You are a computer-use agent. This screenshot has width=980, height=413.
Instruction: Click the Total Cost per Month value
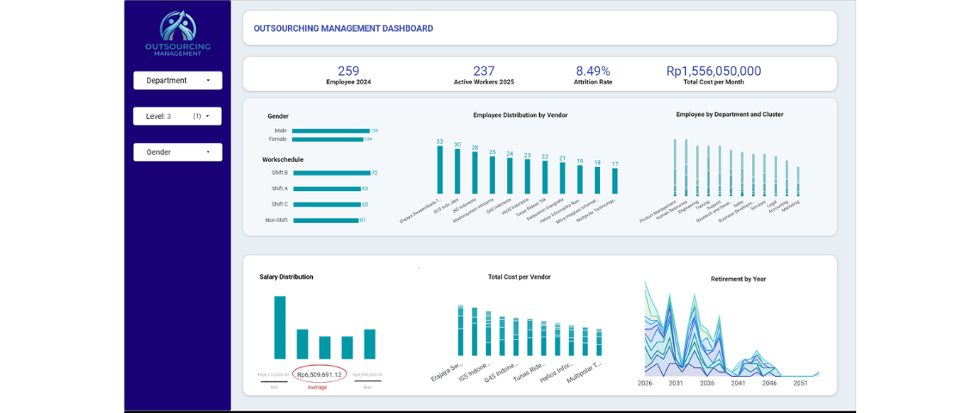(x=713, y=71)
